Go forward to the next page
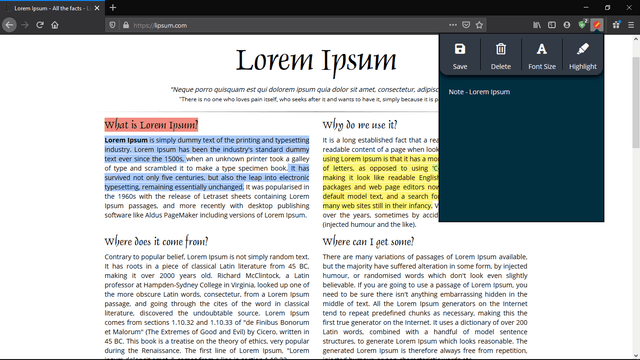 [x=25, y=25]
